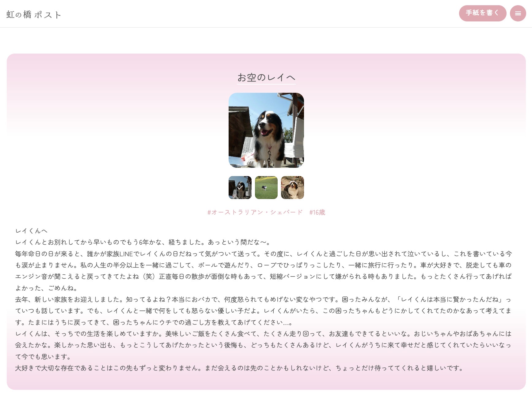Select the third thumbnail, dog lying down

[x=292, y=187]
